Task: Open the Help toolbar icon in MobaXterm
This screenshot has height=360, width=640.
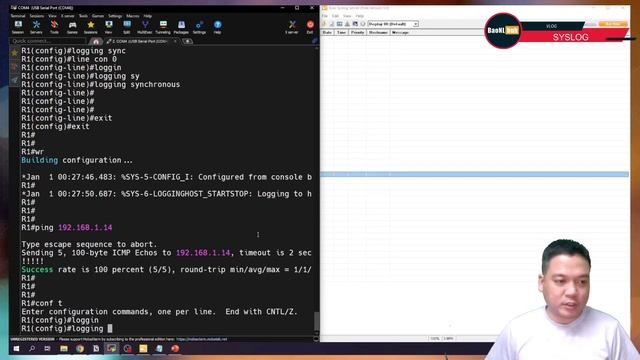Action: 217,27
